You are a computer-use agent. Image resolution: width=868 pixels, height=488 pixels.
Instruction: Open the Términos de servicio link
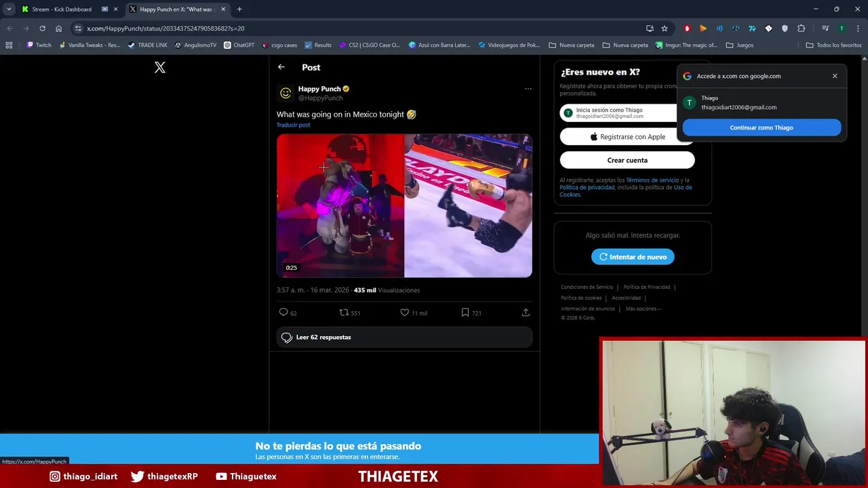[652, 180]
